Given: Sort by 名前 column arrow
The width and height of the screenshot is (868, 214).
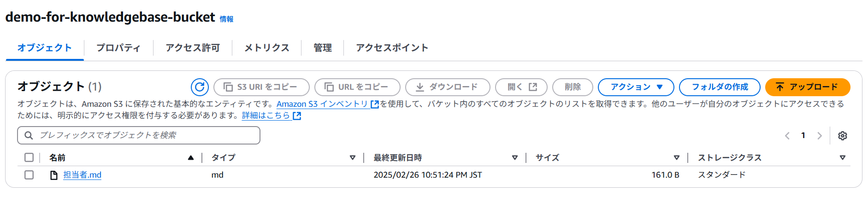Looking at the screenshot, I should click(x=191, y=158).
